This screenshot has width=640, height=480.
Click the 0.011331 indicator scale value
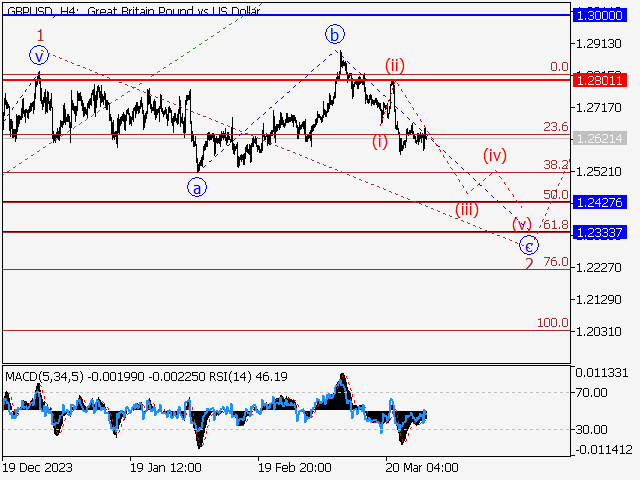[602, 373]
